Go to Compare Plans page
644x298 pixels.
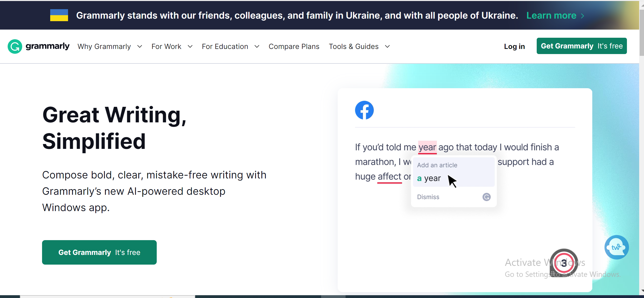click(x=294, y=46)
